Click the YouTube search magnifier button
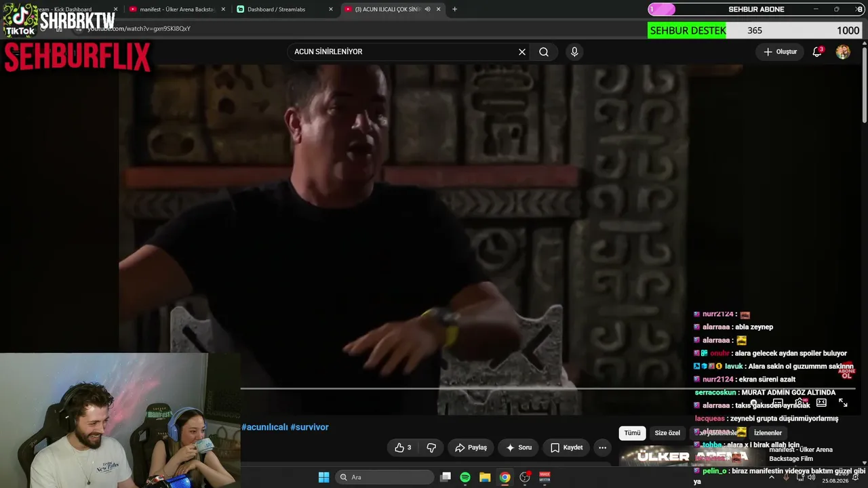 point(544,52)
